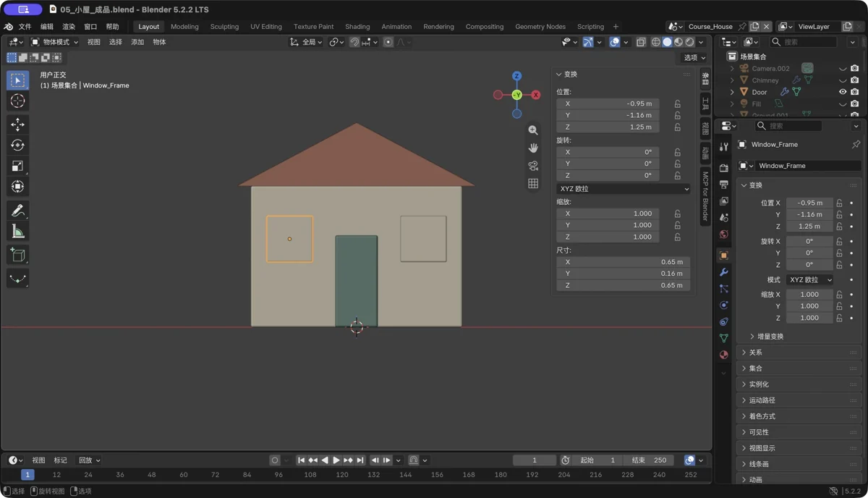Expand the 增量变换 subpanel
The width and height of the screenshot is (868, 498).
[x=767, y=337]
